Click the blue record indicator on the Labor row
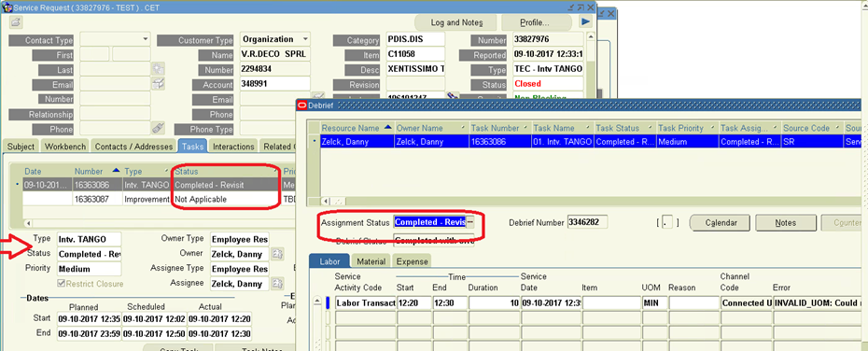This screenshot has height=351, width=868. [x=328, y=302]
